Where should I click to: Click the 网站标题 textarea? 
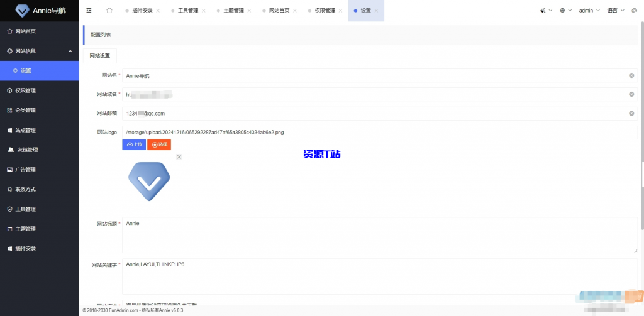click(x=380, y=235)
